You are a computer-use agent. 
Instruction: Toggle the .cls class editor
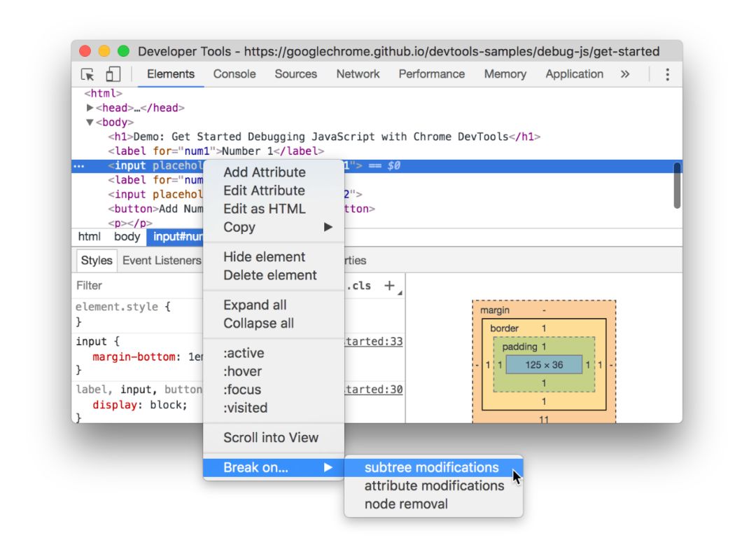(360, 286)
